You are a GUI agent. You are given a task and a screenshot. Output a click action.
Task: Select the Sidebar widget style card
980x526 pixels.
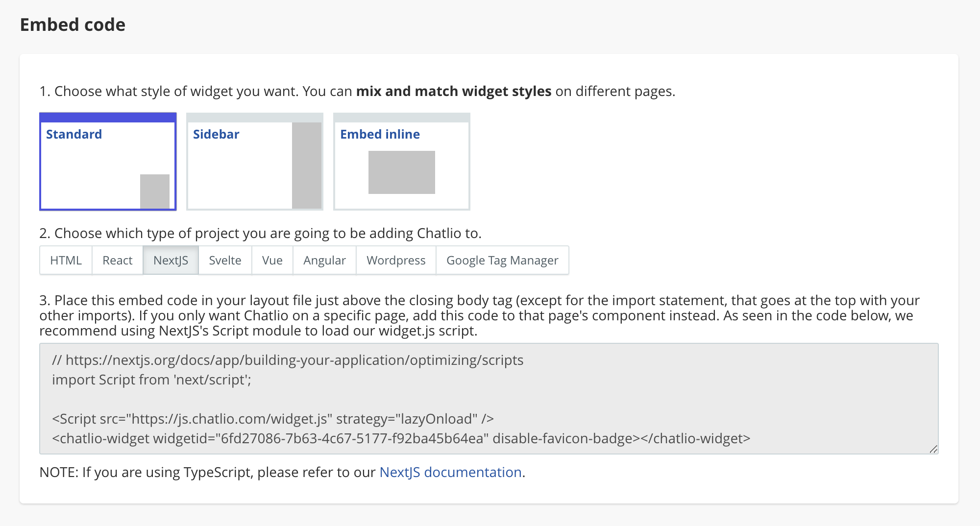point(255,162)
